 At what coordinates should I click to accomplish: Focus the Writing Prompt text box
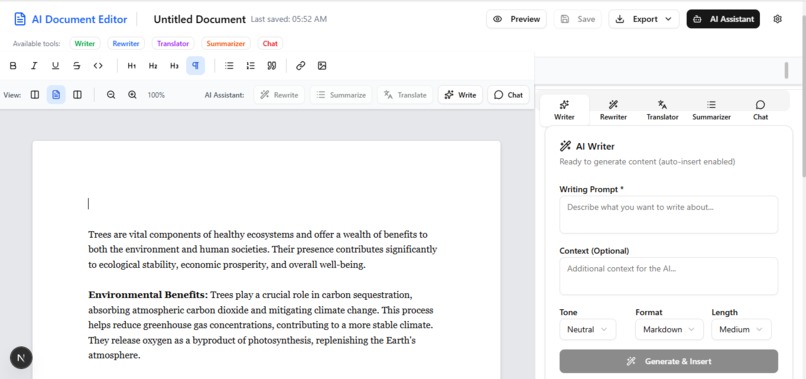[x=669, y=214]
